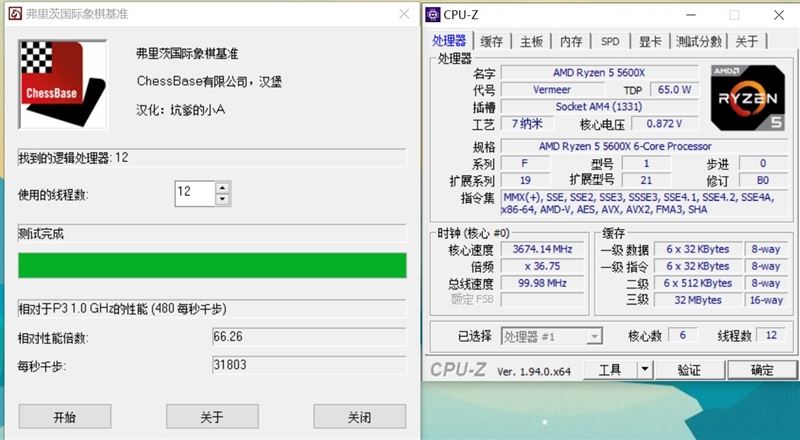The width and height of the screenshot is (800, 440).
Task: Click the TDP value 65.0 W
Action: coord(674,90)
